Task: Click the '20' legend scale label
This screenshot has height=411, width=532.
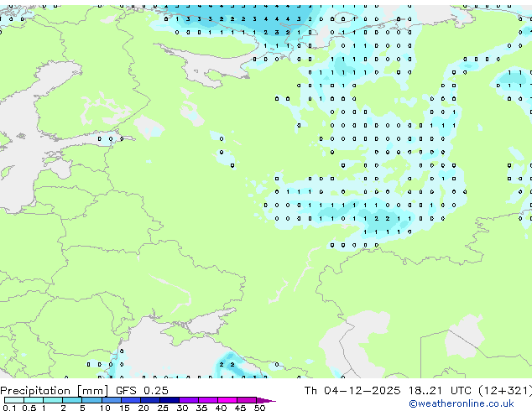Action: pyautogui.click(x=143, y=408)
